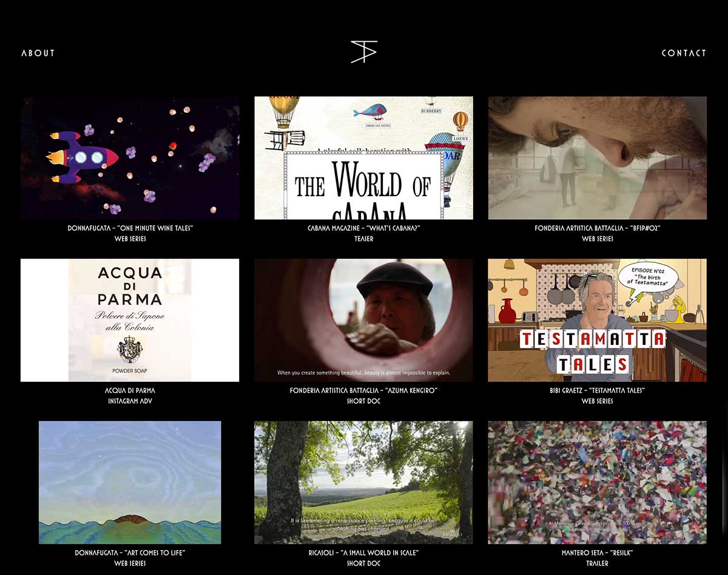Click the Donnafugata "One Minute Wine Tales" title
The width and height of the screenshot is (728, 575).
(x=130, y=228)
